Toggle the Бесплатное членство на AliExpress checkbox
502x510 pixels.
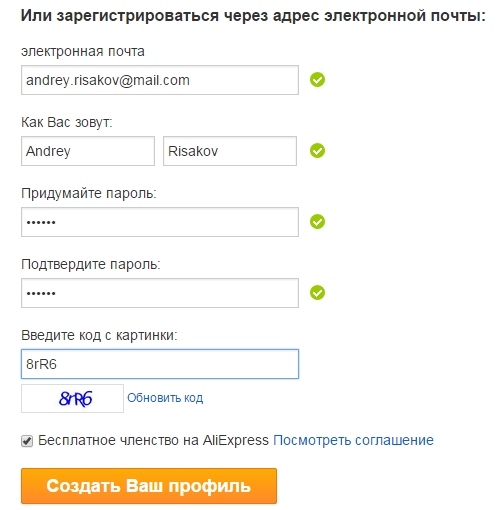coord(27,441)
